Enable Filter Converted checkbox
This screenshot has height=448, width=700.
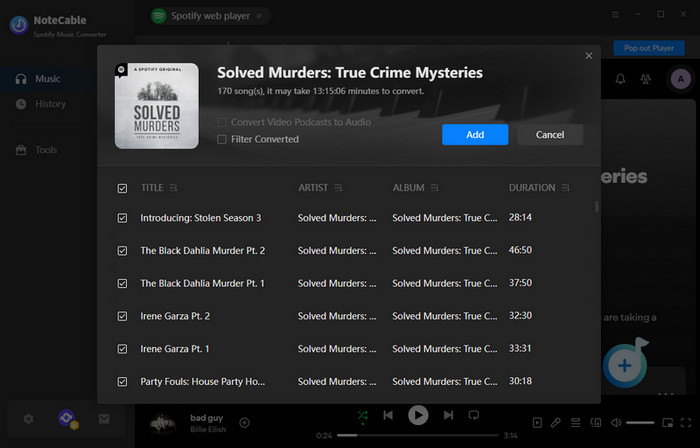(222, 139)
